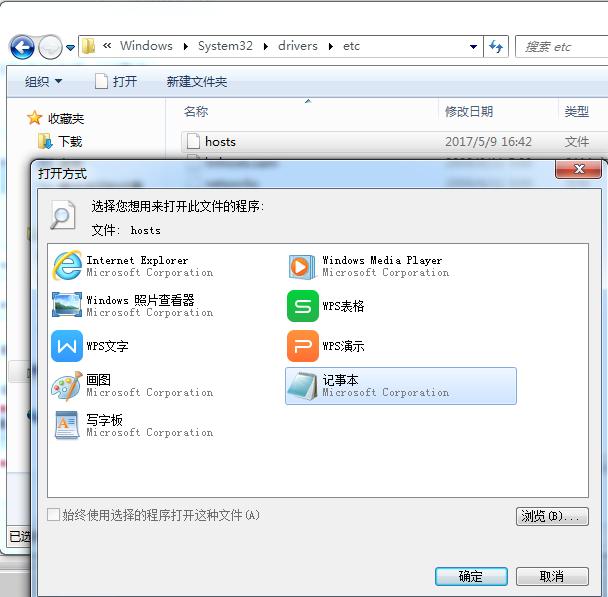This screenshot has width=608, height=597.
Task: Select the WPS表格 green icon
Action: (x=303, y=306)
